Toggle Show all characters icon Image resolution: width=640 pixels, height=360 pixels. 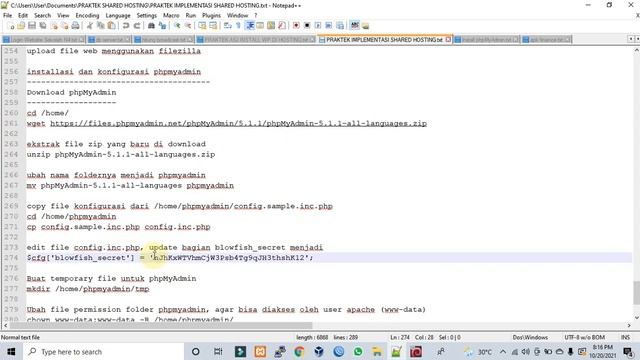(x=238, y=26)
